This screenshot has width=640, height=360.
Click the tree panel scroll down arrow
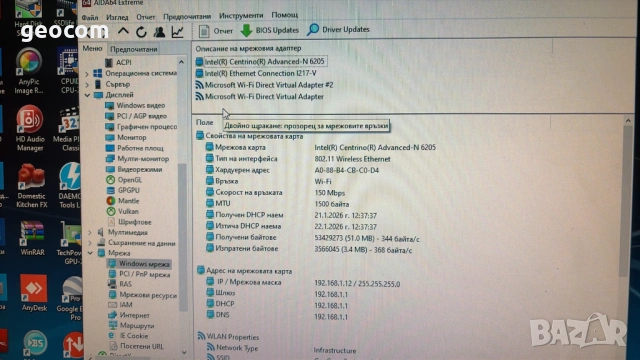coord(183,352)
